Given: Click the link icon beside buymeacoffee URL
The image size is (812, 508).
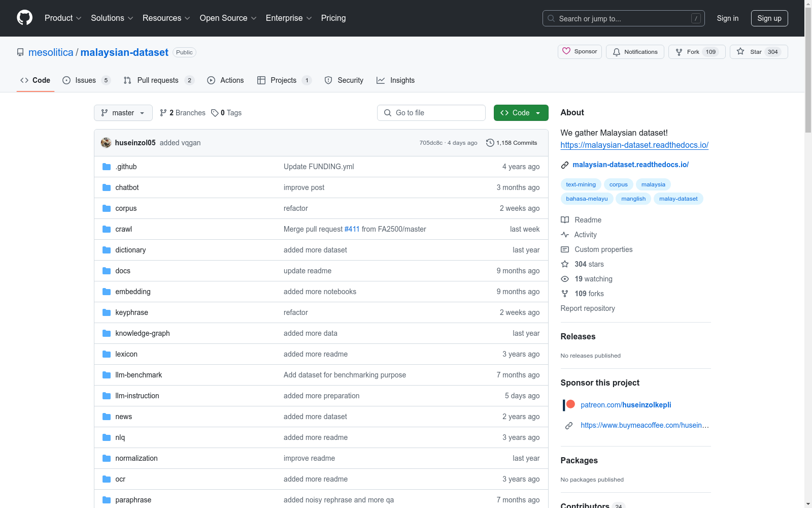Looking at the screenshot, I should (x=569, y=426).
